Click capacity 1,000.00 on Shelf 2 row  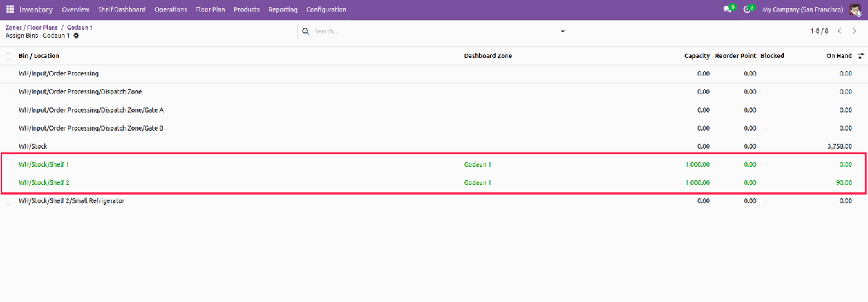tap(698, 183)
